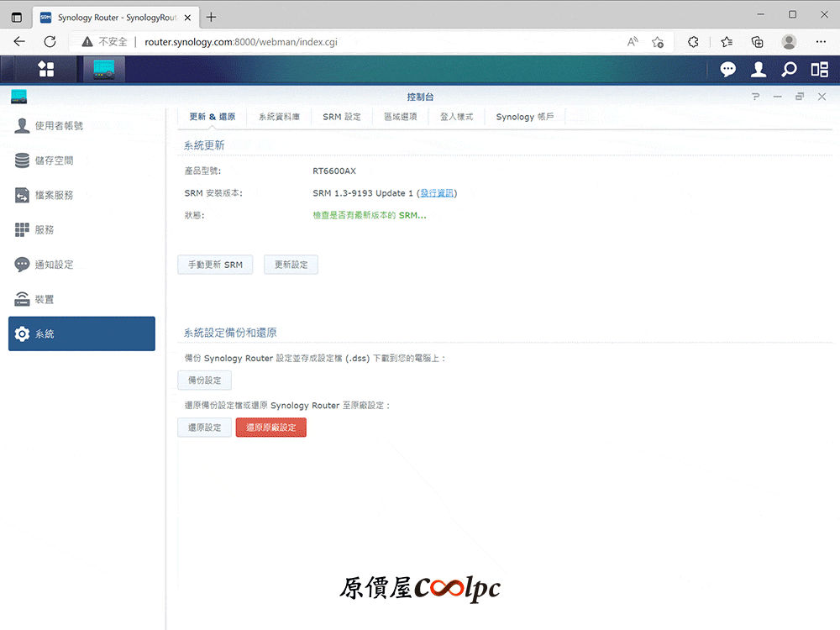Open the 發行資訊 release notes link
Screen dimensions: 840x630
point(437,193)
